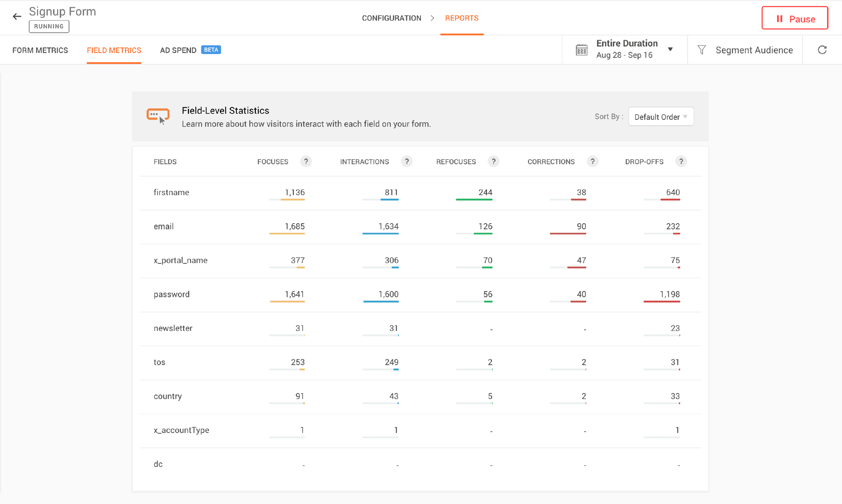Viewport: 842px width, 504px height.
Task: Click the Segment Audience funnel icon
Action: (702, 50)
